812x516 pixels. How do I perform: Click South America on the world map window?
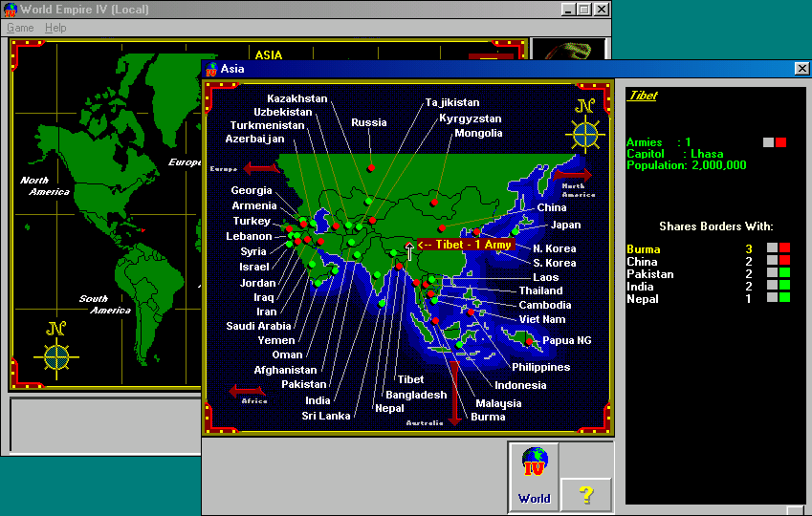(x=104, y=304)
